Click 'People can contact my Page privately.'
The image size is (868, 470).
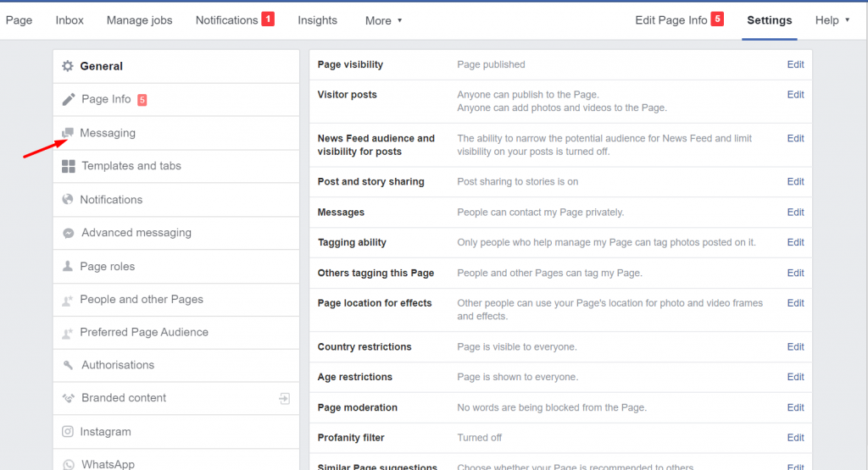coord(540,213)
